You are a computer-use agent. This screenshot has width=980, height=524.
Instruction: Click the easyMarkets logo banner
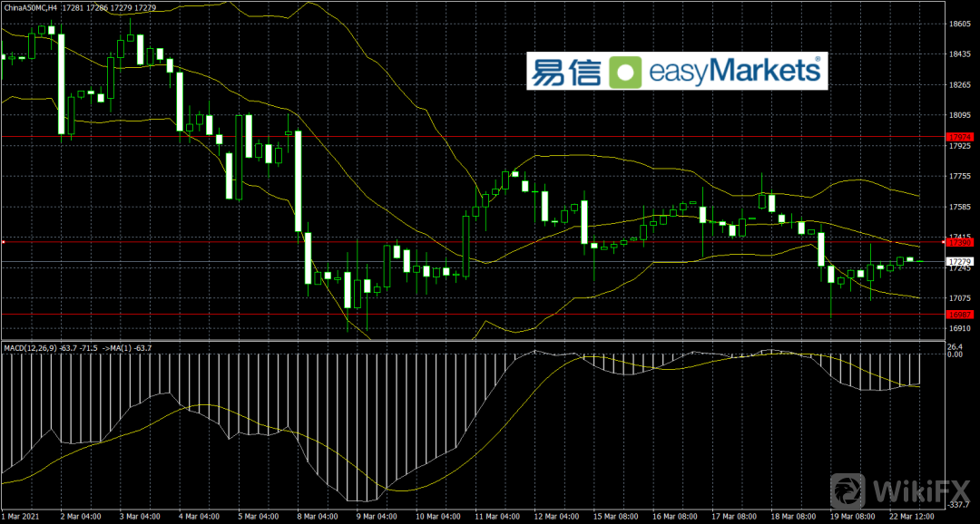click(677, 71)
